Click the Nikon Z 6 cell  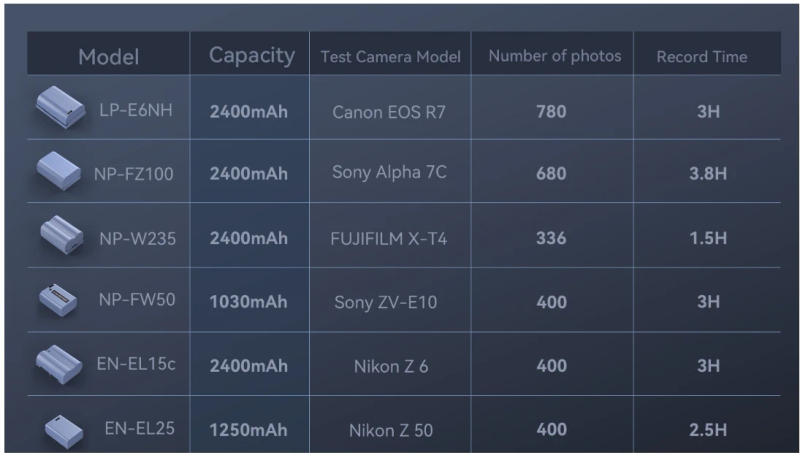[x=390, y=366]
